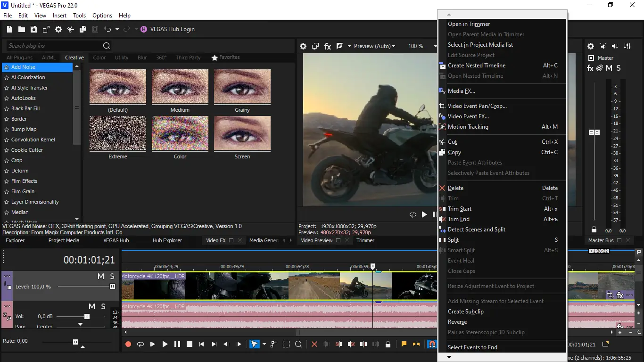The height and width of the screenshot is (362, 644).
Task: Click the Save project toolbar icon
Action: point(34,29)
